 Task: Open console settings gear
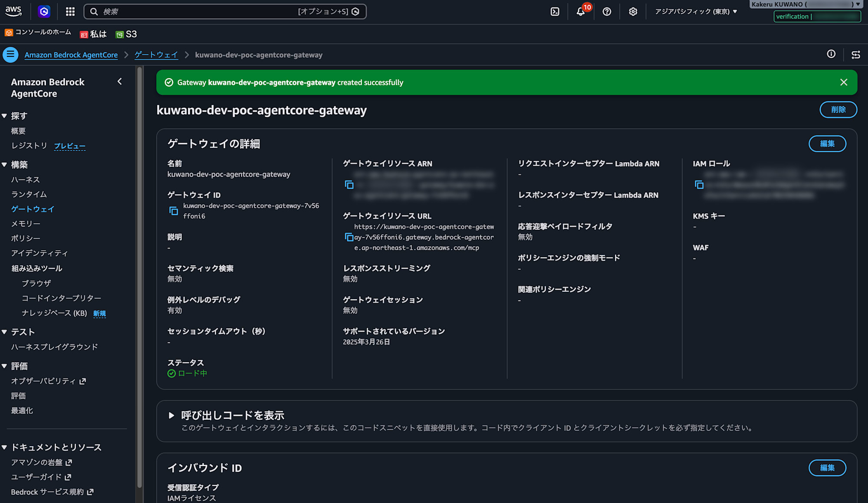[x=633, y=12]
